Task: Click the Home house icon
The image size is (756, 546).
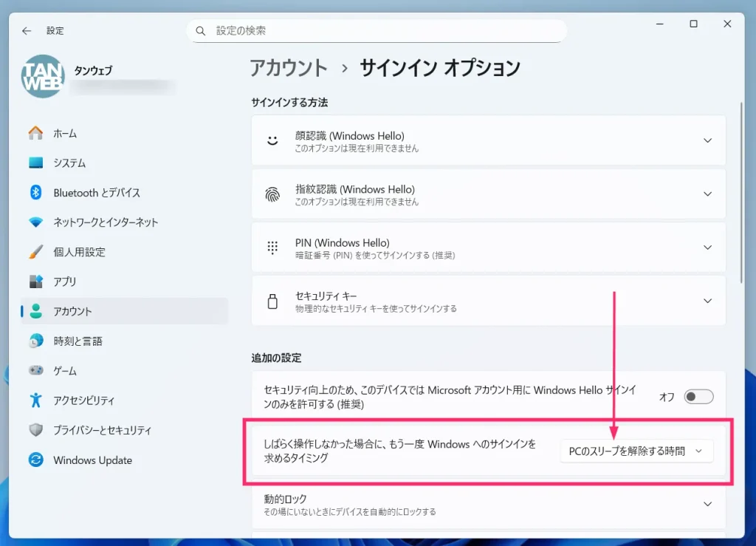Action: tap(35, 133)
